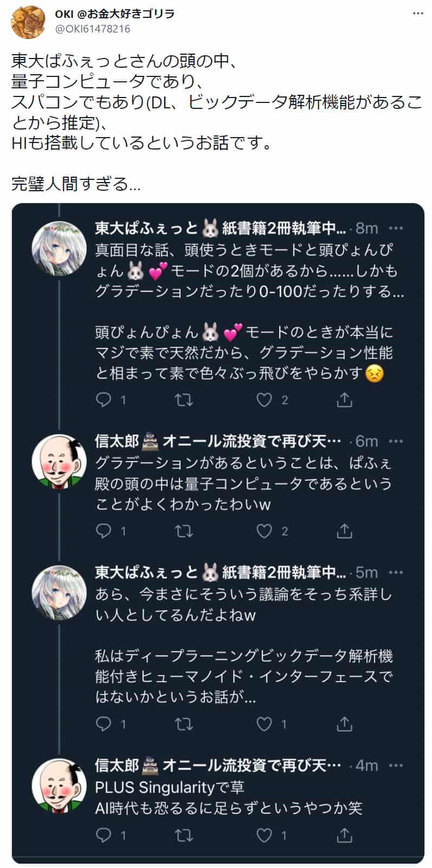Open more options on the 8m quoted tweet

tap(396, 228)
